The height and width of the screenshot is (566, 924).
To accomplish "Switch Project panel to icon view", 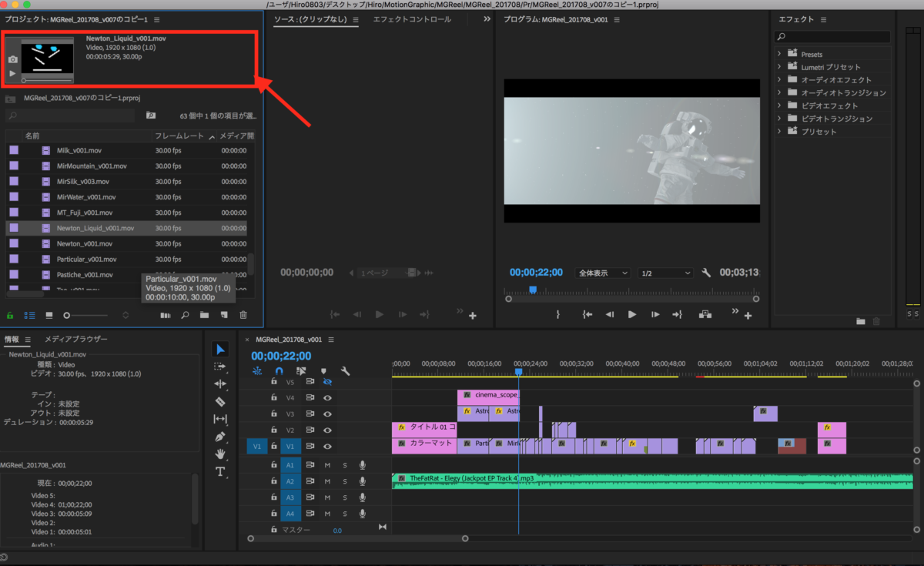I will (x=49, y=315).
